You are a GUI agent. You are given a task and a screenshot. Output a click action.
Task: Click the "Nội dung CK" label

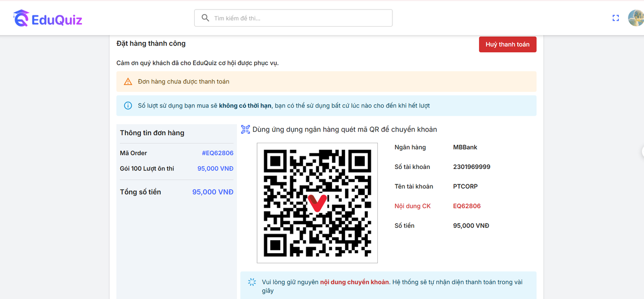(413, 206)
